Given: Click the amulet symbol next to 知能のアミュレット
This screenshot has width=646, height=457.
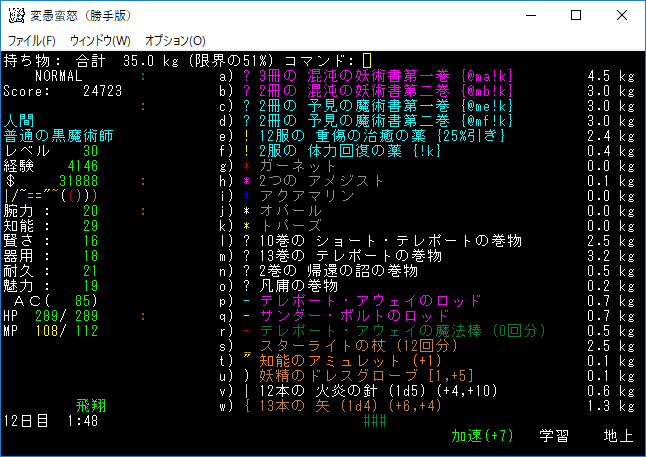Looking at the screenshot, I should coord(246,361).
